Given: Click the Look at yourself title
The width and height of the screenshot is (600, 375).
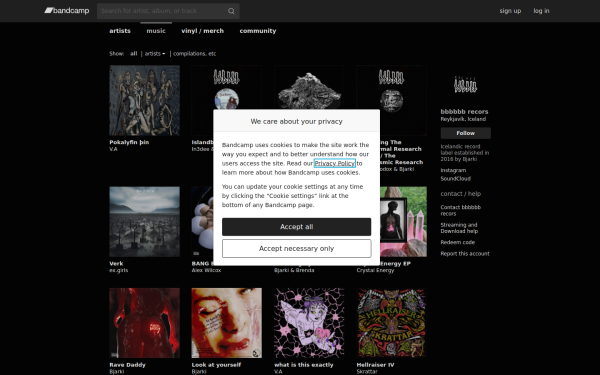Looking at the screenshot, I should (216, 365).
